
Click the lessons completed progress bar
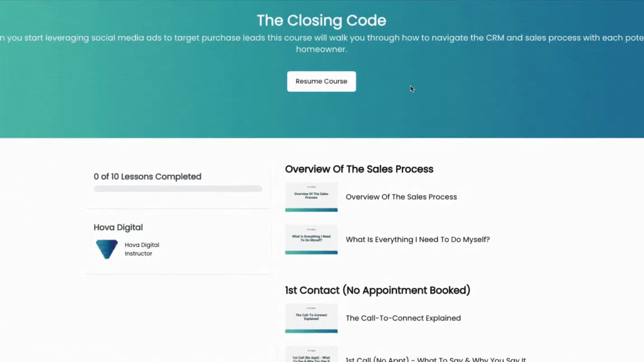178,189
